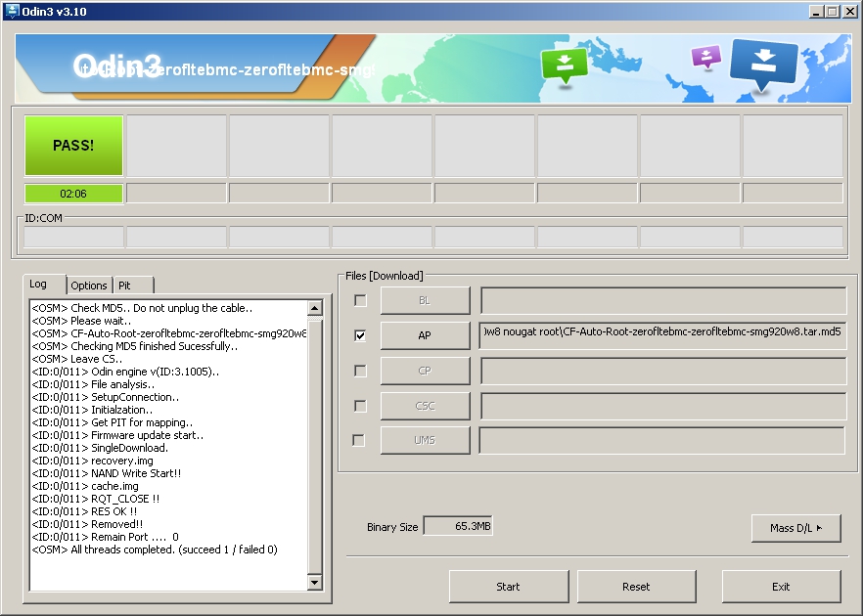
Task: Click the 02:06 elapsed time progress bar
Action: coord(73,194)
